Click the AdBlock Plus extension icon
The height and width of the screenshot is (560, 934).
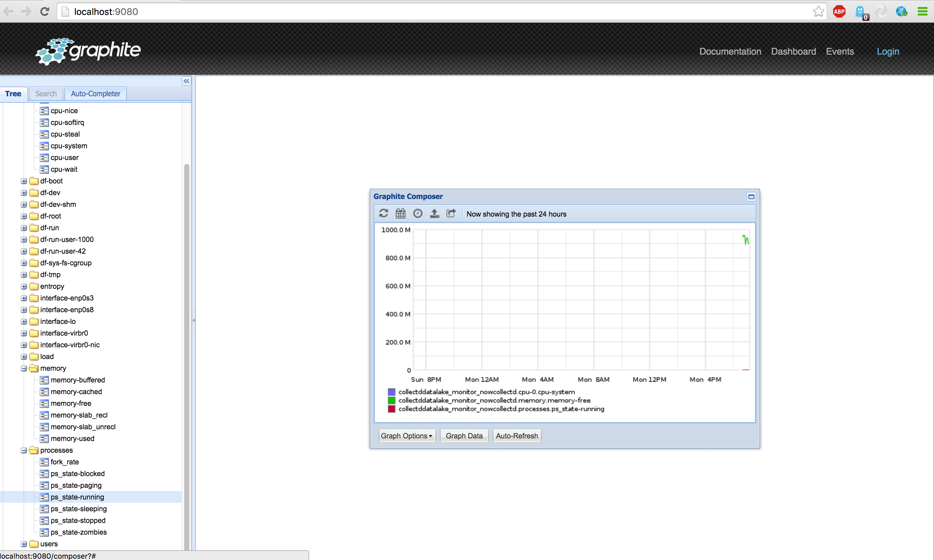(x=839, y=12)
